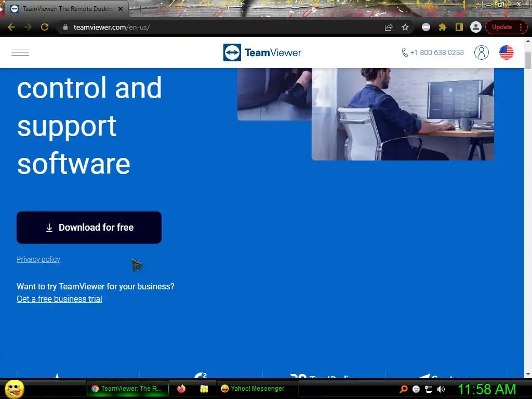Click the headline word 'software'
This screenshot has height=399, width=532.
74,164
